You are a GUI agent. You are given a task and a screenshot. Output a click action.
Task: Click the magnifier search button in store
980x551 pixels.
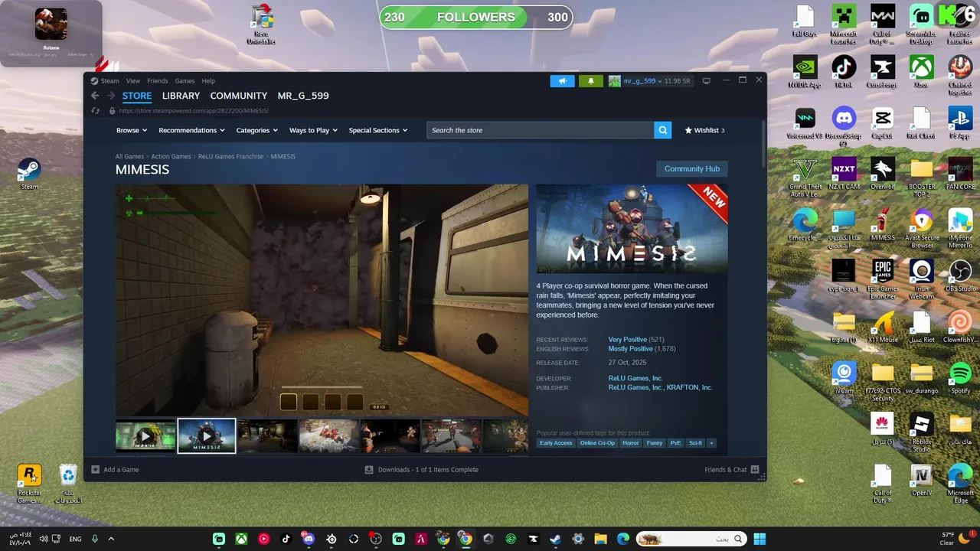[662, 130]
